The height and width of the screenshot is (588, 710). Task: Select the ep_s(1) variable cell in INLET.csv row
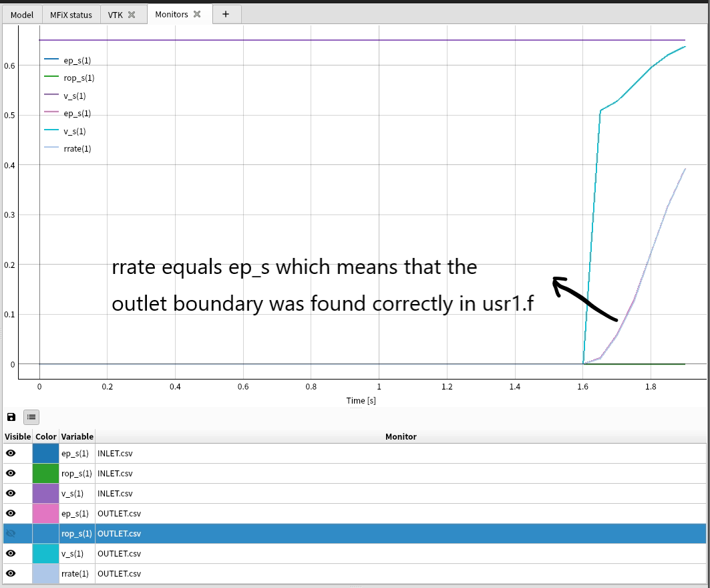75,454
